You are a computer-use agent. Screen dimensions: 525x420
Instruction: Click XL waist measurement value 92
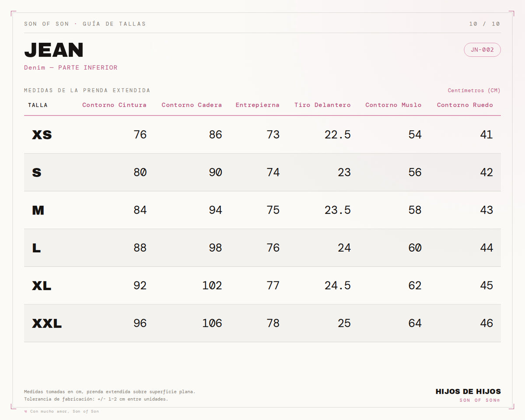pos(140,286)
